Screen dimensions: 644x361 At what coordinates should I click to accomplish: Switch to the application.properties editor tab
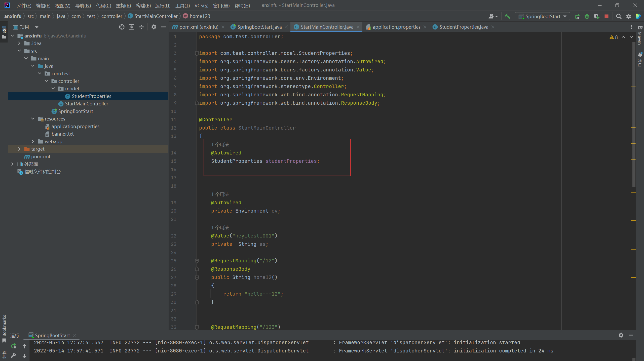tap(396, 27)
